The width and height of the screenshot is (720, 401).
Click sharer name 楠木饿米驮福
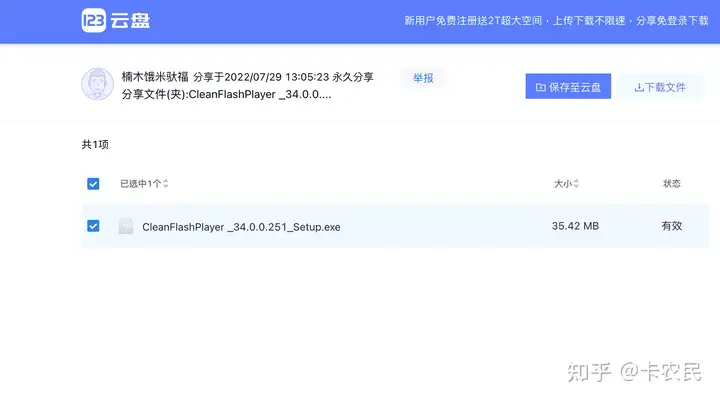tap(155, 77)
